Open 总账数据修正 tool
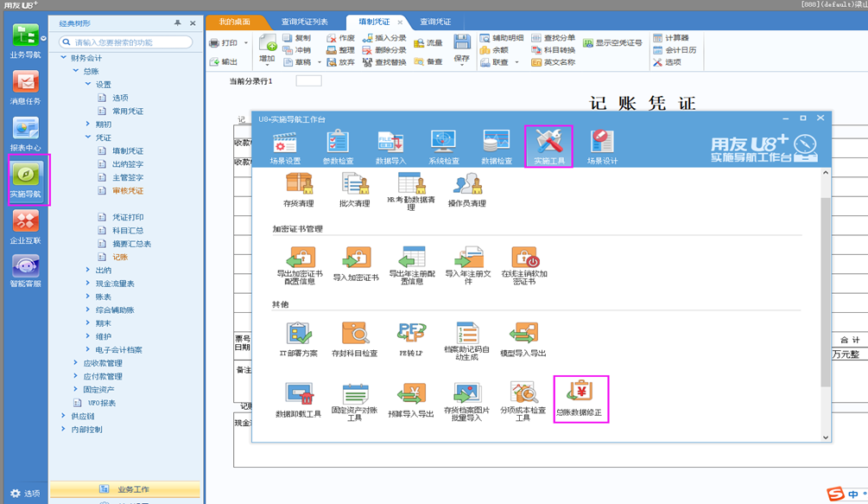Image resolution: width=868 pixels, height=504 pixels. 580,399
